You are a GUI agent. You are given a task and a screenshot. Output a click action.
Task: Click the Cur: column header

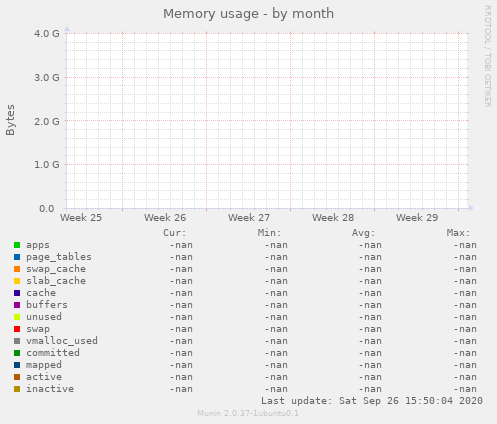(175, 233)
